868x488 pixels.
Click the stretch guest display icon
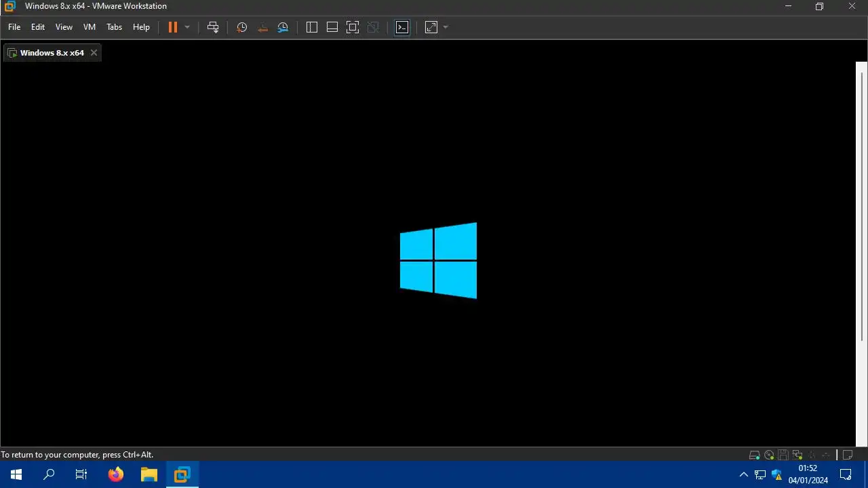[x=431, y=27]
